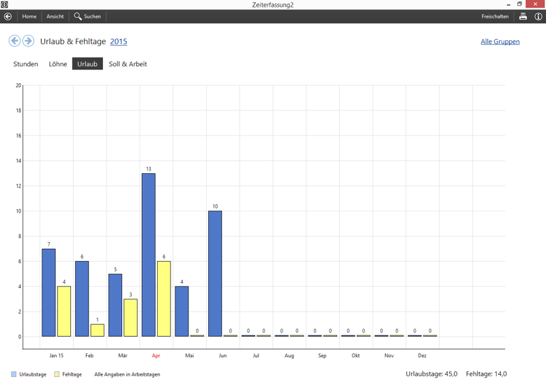Restore the window using title bar button
This screenshot has width=546, height=392.
pos(519,5)
